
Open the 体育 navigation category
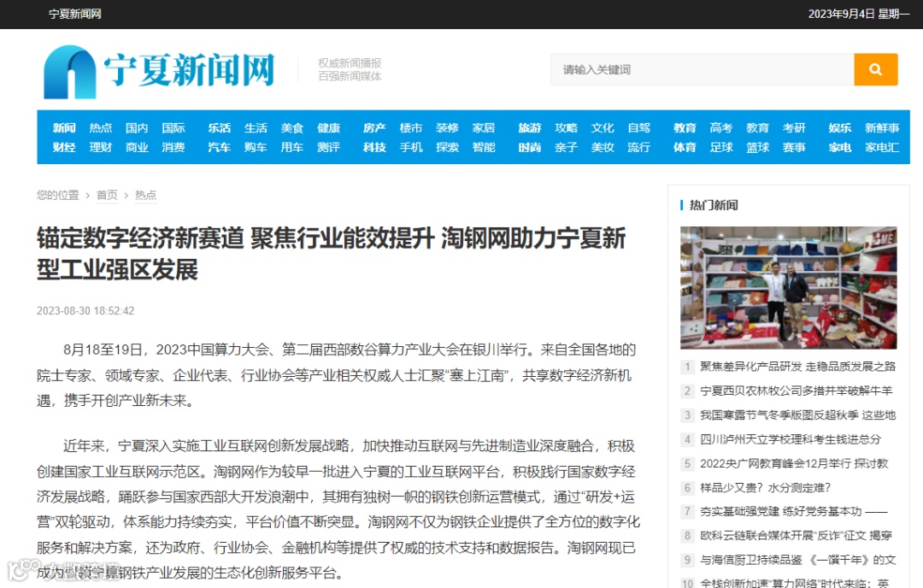click(x=685, y=147)
